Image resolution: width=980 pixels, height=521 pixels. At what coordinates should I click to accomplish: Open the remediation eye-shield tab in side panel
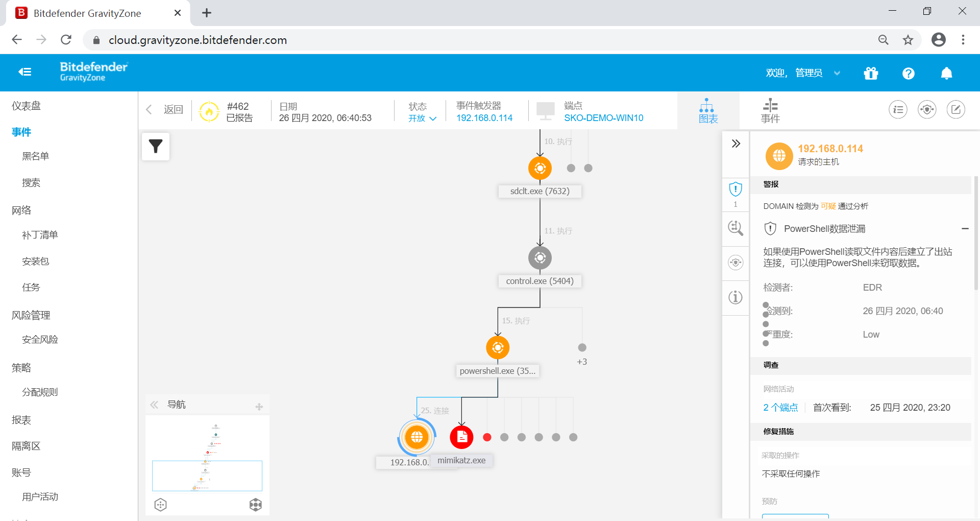[736, 263]
